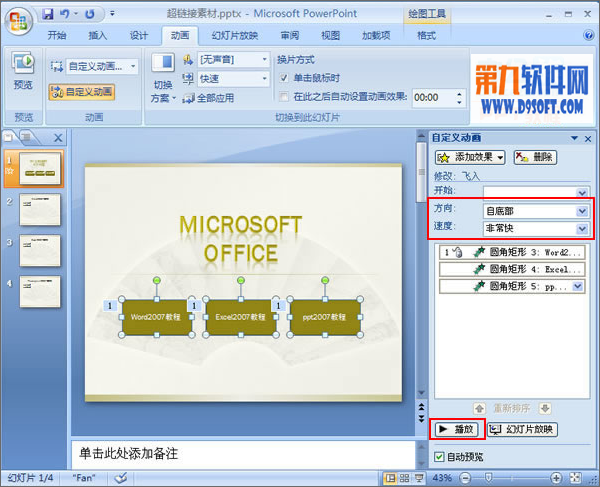600x487 pixels.
Task: Select animation item 圆角矩形 3: Word2...
Action: [512, 252]
